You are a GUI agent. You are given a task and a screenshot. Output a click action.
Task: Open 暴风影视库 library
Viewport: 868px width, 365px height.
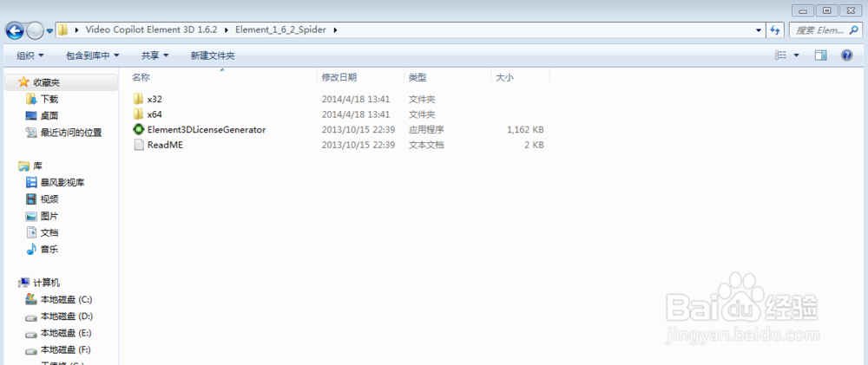click(x=62, y=182)
